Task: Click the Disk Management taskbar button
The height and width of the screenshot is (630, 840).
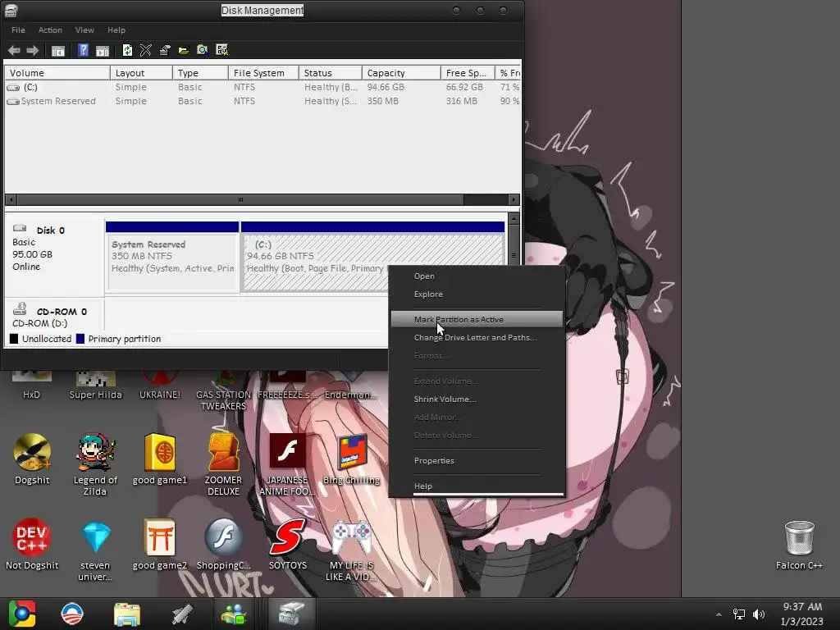Action: 291,614
